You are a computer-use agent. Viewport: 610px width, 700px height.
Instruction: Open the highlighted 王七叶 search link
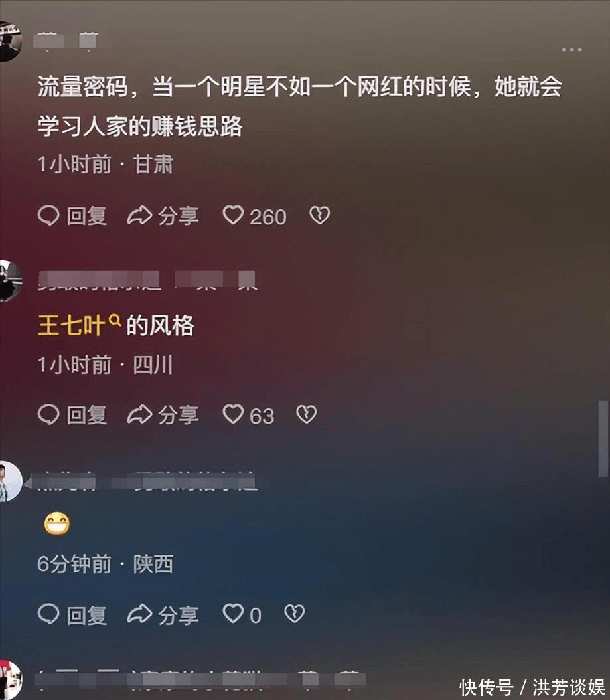(x=80, y=325)
